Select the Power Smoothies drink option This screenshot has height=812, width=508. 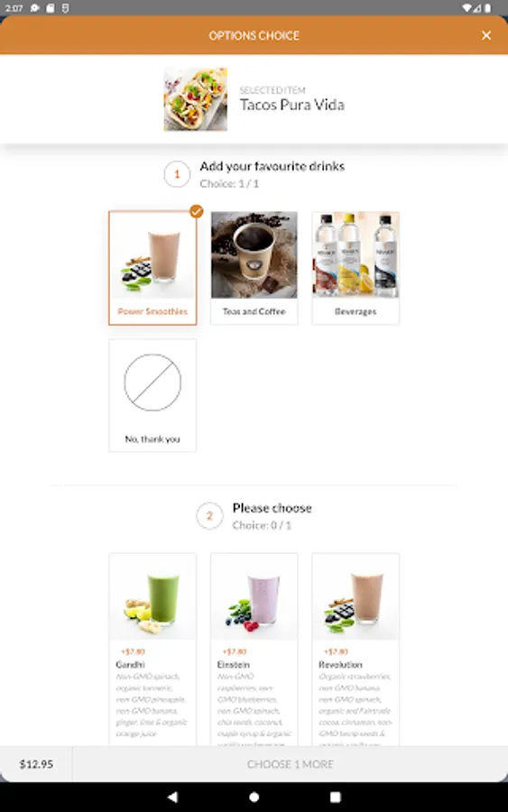(152, 268)
